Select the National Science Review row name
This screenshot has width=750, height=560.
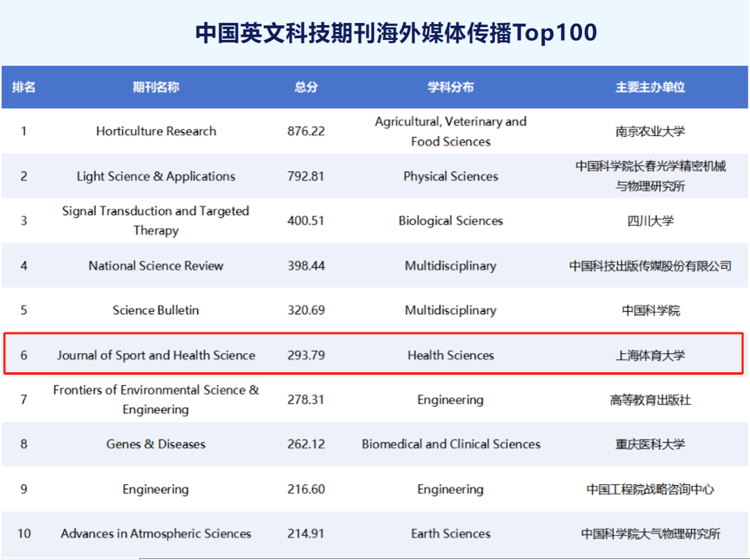pyautogui.click(x=156, y=266)
